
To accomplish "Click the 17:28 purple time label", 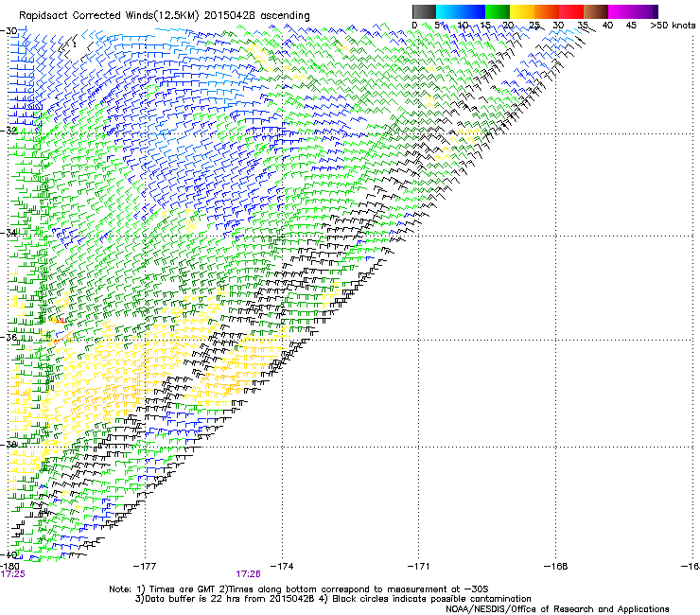I will coord(248,574).
